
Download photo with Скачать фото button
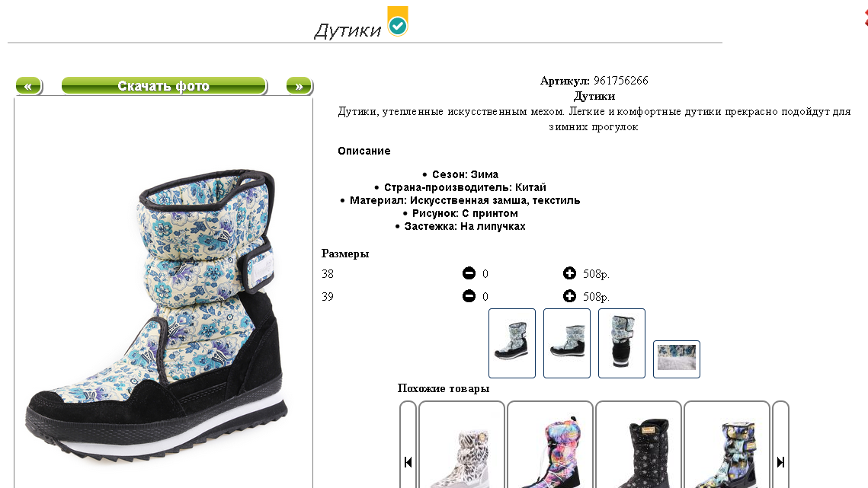click(164, 86)
